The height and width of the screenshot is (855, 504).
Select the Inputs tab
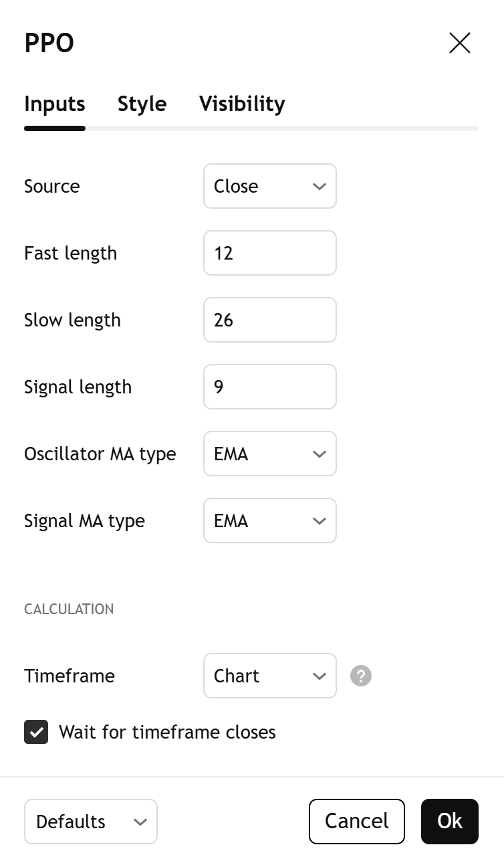55,104
